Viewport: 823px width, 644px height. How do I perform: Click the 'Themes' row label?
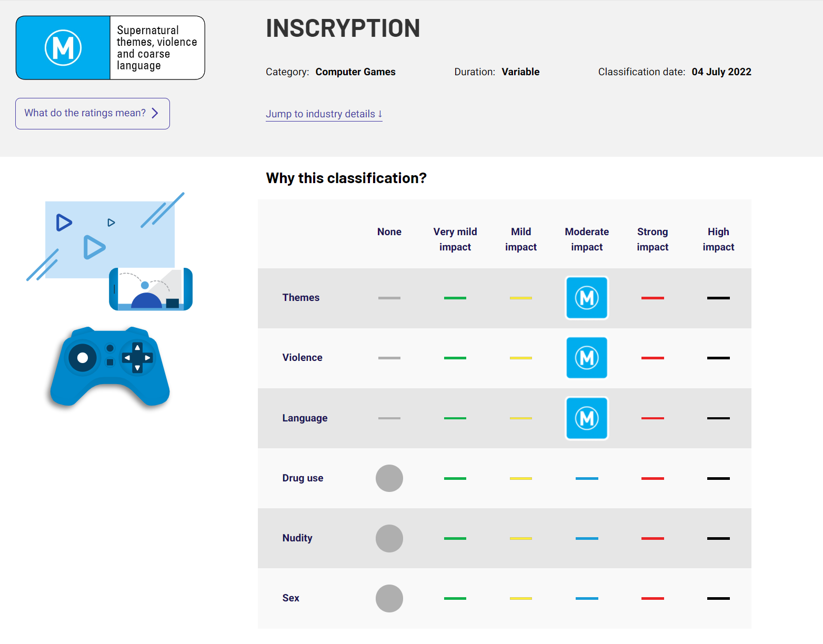pos(301,298)
